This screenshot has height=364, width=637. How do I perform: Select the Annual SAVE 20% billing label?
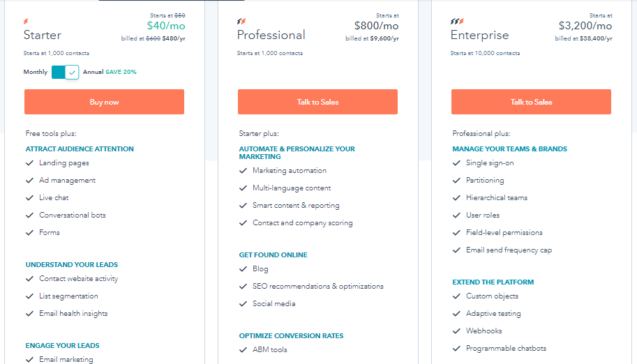coord(110,72)
